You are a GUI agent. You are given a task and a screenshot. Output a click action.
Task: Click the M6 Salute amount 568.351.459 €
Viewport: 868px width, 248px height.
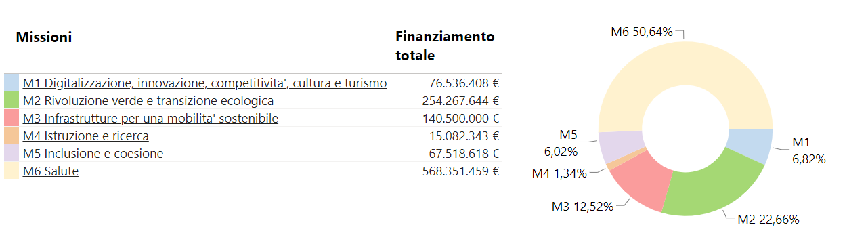(460, 171)
